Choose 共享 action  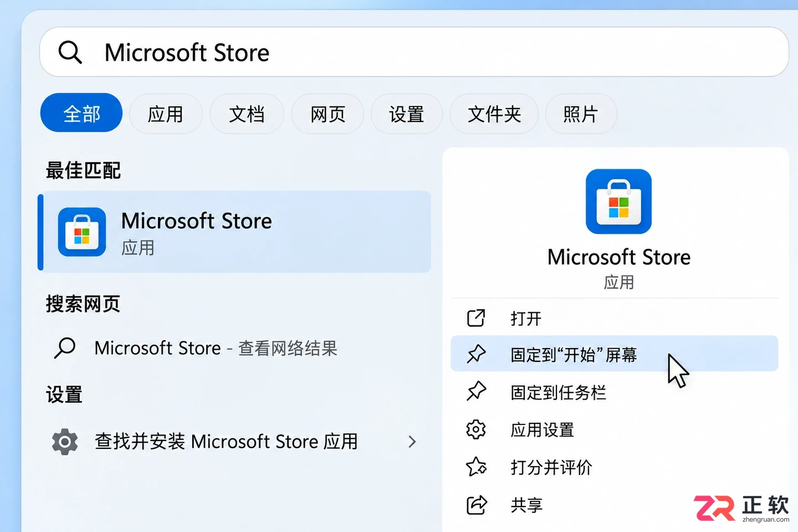pos(614,505)
